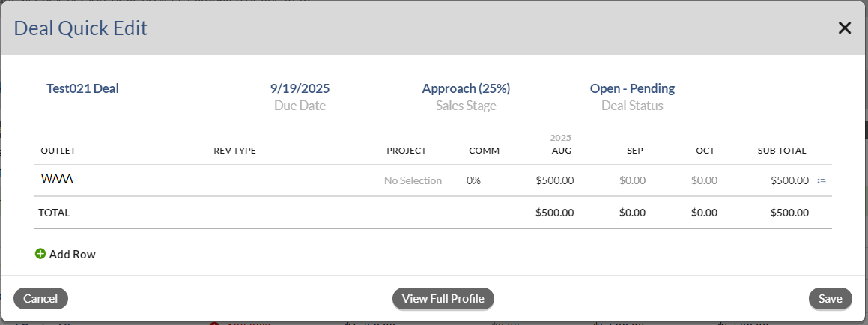868x325 pixels.
Task: Change the Open - Pending deal status
Action: [632, 88]
